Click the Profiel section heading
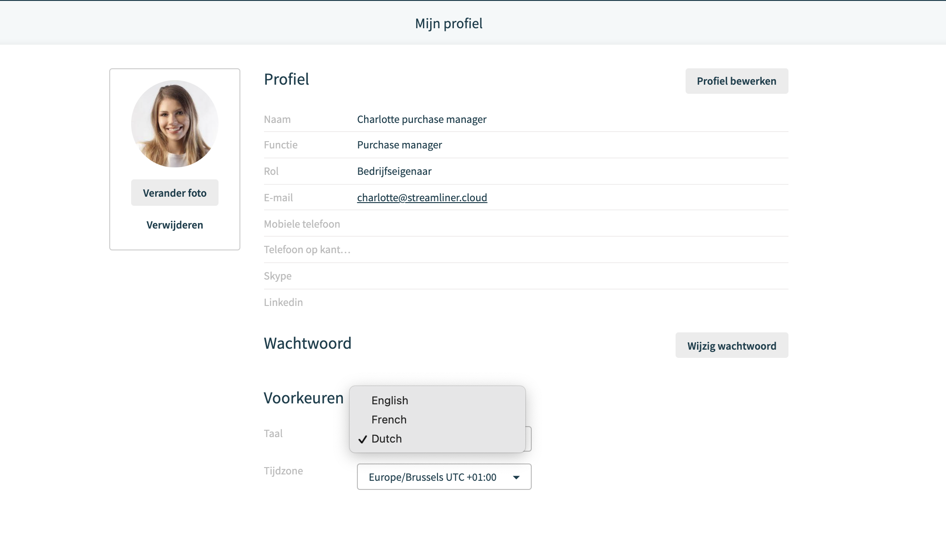 [x=286, y=79]
